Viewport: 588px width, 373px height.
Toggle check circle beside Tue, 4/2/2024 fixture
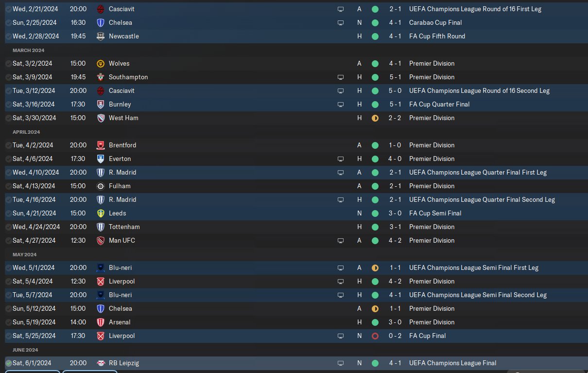click(8, 145)
